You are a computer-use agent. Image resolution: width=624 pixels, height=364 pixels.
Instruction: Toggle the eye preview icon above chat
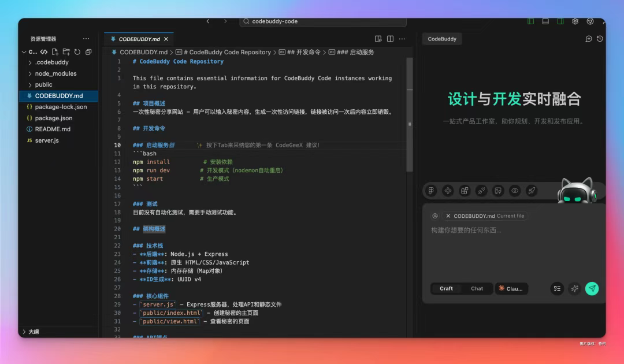click(x=515, y=191)
